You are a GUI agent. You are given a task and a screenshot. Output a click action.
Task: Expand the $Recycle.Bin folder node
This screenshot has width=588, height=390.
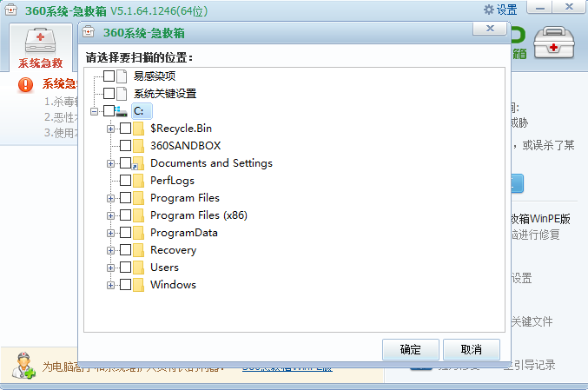click(x=110, y=129)
